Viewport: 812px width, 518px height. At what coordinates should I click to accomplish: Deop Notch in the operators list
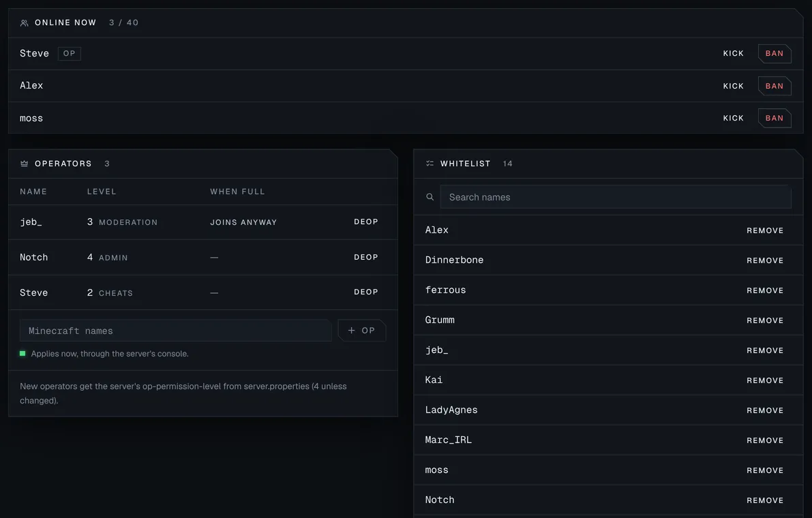(x=366, y=257)
